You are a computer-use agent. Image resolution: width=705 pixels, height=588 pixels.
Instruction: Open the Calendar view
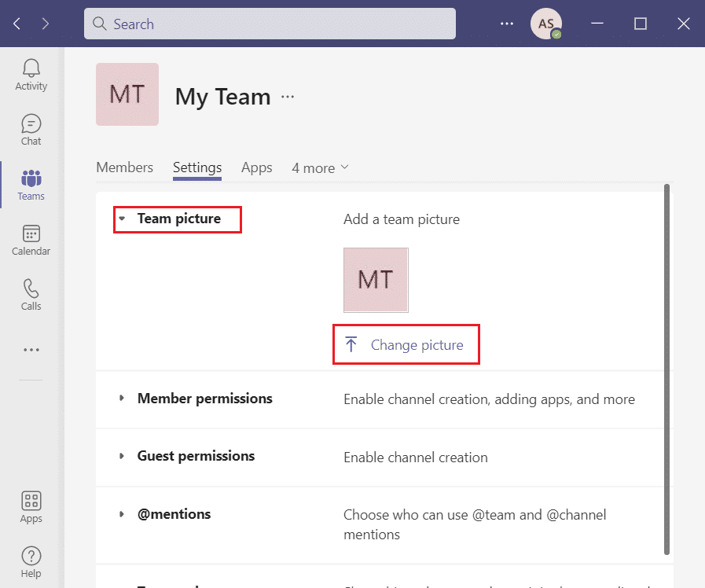pyautogui.click(x=31, y=240)
